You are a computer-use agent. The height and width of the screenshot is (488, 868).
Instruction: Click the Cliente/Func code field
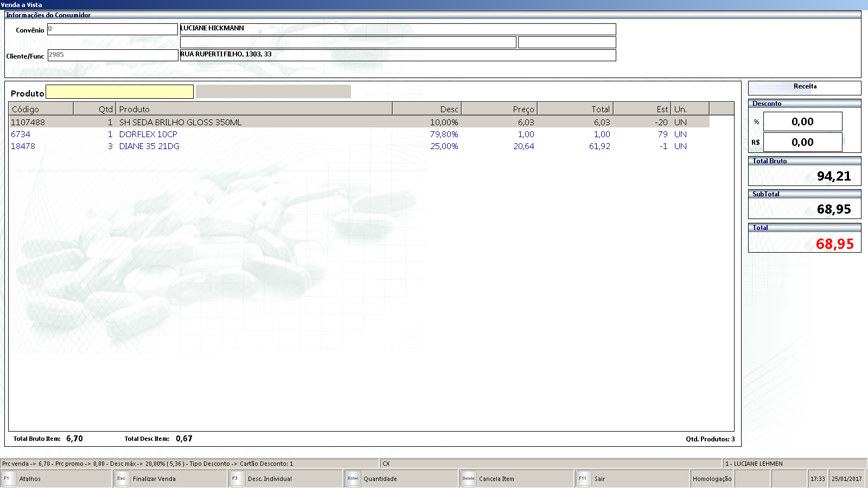pos(112,55)
